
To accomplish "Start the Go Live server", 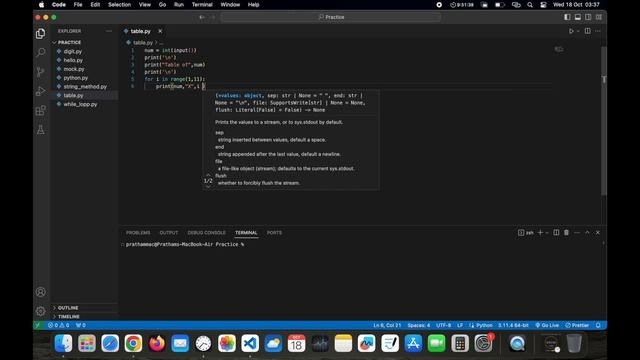I will point(547,325).
